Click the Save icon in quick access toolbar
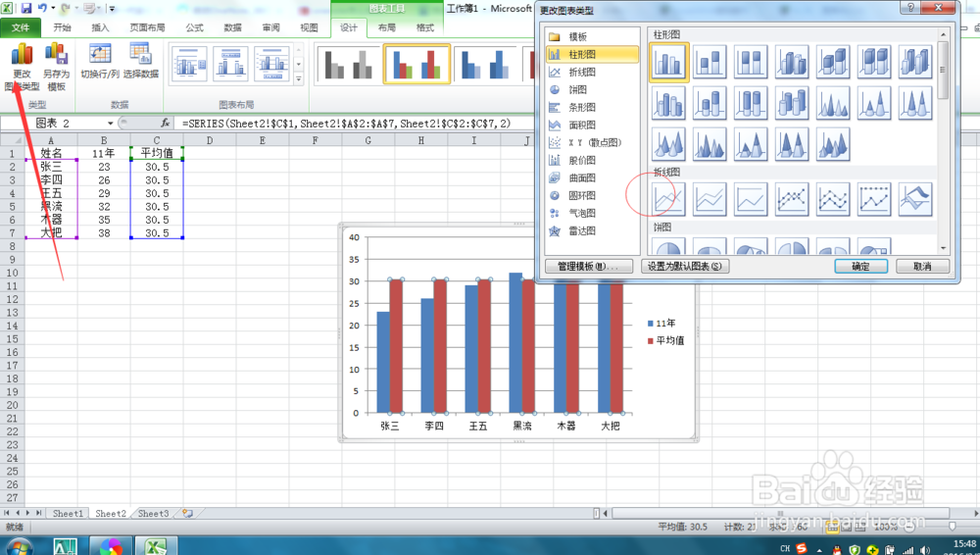Image resolution: width=980 pixels, height=555 pixels. [26, 8]
